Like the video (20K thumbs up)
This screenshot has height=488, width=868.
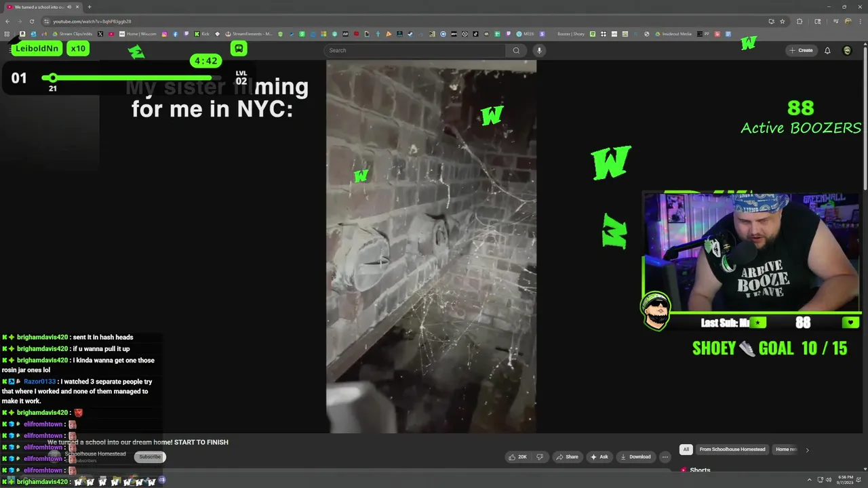[x=518, y=457]
